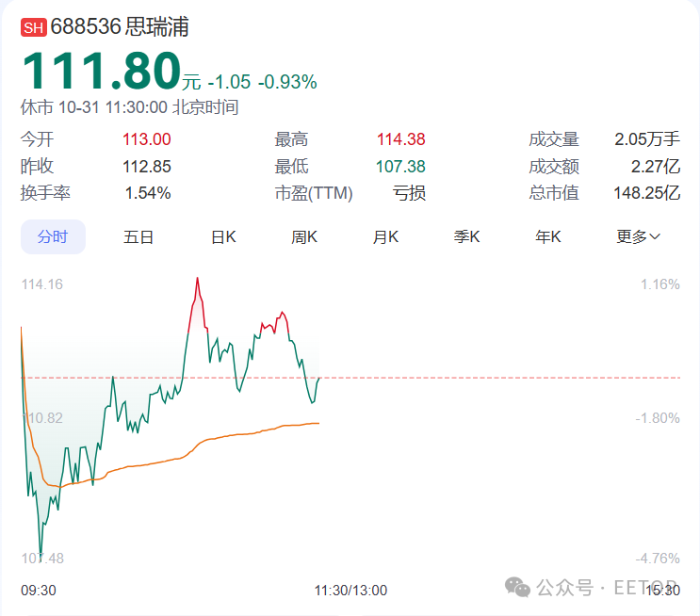Viewport: 700px width, 616px height.
Task: Click the 今开 label
Action: click(x=37, y=139)
